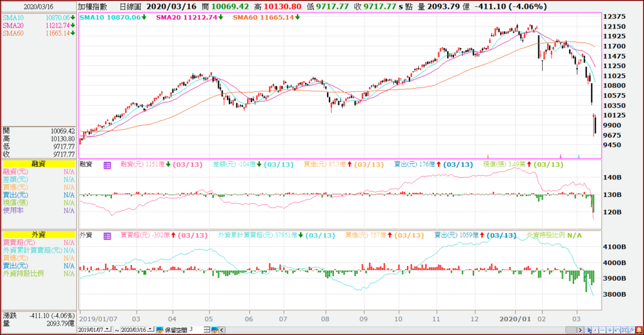644x335 pixels.
Task: Click the 現償(張) row in the 融資 sidebar
Action: (38, 203)
